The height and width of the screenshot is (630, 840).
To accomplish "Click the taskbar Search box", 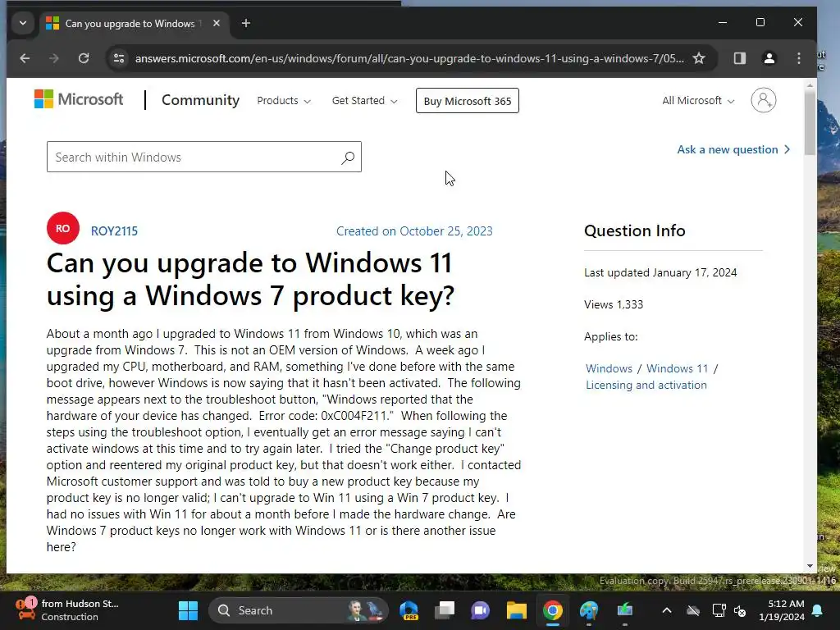I will tap(299, 610).
